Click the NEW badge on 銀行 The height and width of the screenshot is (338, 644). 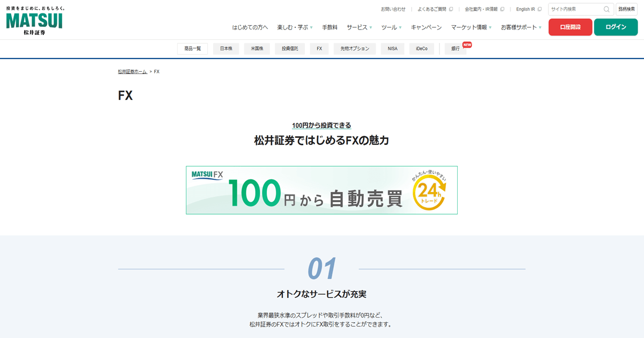[x=467, y=45]
